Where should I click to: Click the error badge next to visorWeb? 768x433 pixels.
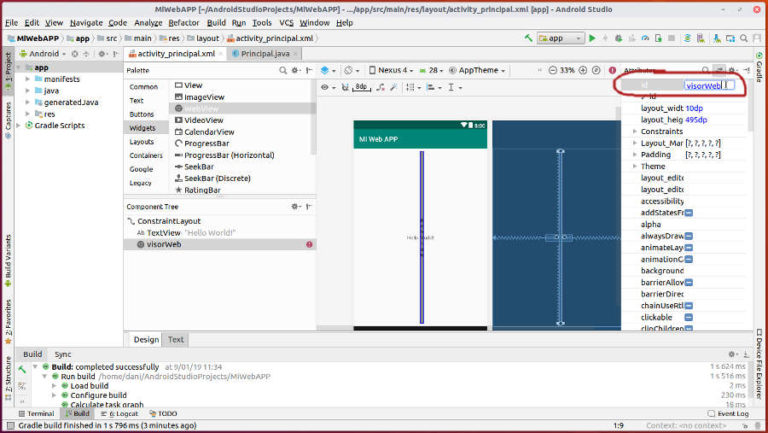[309, 244]
